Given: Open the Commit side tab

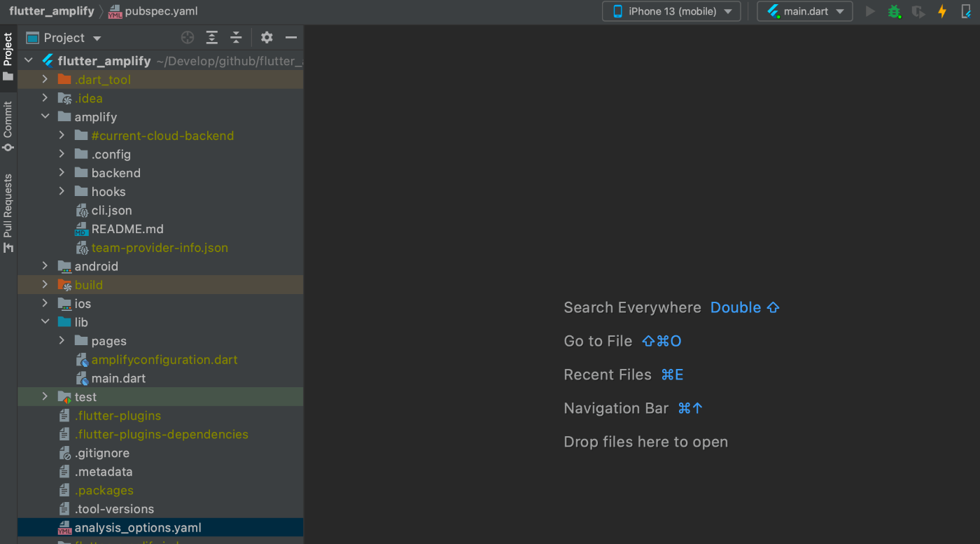Looking at the screenshot, I should pyautogui.click(x=8, y=127).
